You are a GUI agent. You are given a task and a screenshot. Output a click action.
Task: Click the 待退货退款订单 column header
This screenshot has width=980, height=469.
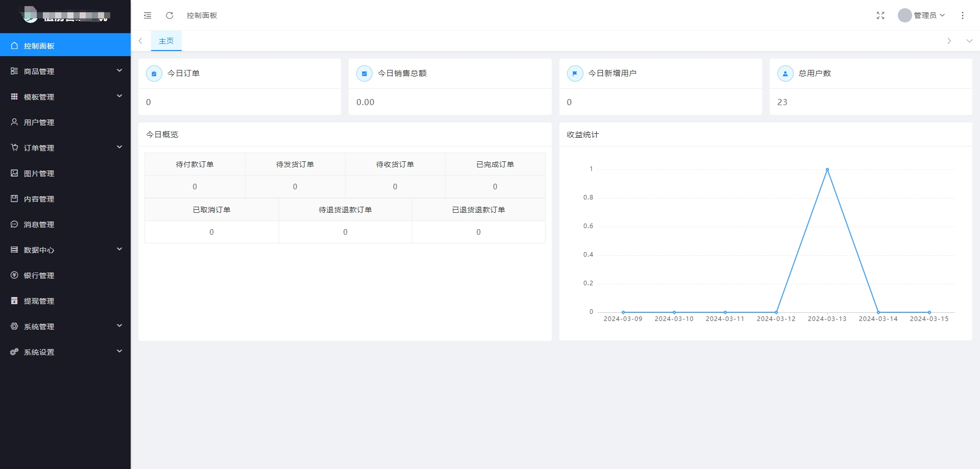346,210
